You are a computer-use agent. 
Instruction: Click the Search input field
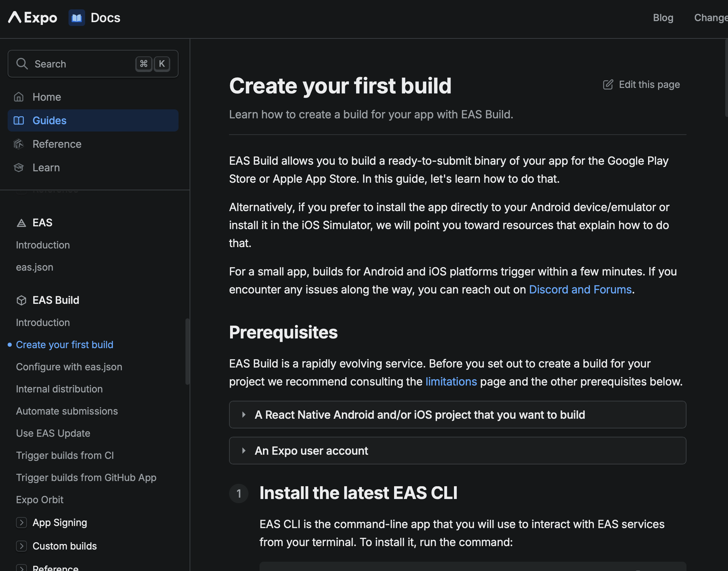click(93, 64)
